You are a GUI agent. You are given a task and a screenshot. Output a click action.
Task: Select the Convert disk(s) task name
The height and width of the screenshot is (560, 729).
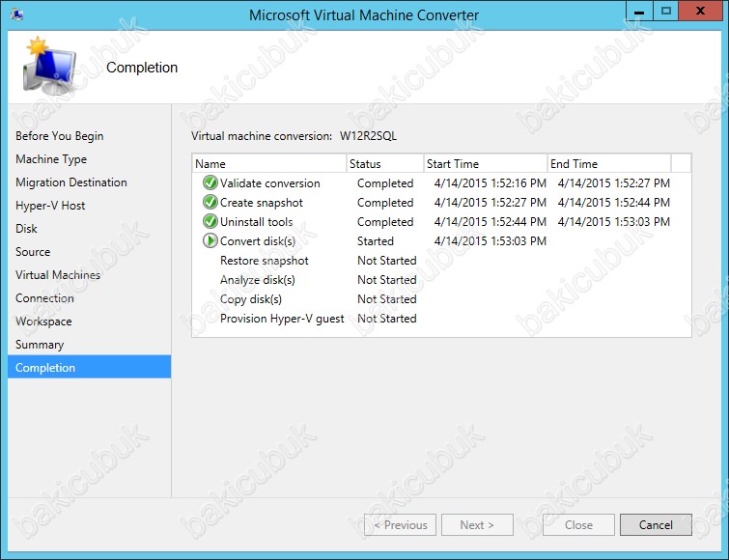(258, 241)
